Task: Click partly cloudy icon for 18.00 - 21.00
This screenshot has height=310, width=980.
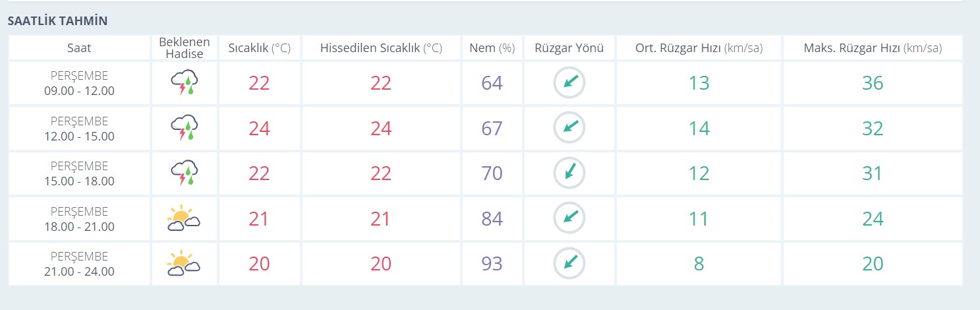Action: point(184,218)
